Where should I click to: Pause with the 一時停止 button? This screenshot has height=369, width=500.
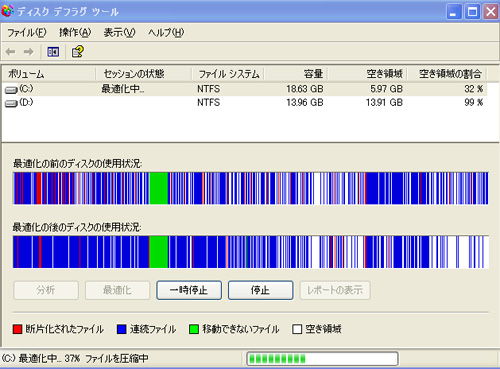[x=189, y=290]
